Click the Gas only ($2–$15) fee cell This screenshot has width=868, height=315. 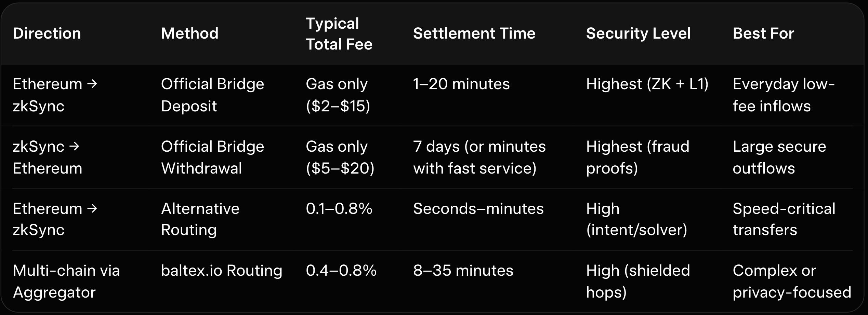[x=338, y=95]
